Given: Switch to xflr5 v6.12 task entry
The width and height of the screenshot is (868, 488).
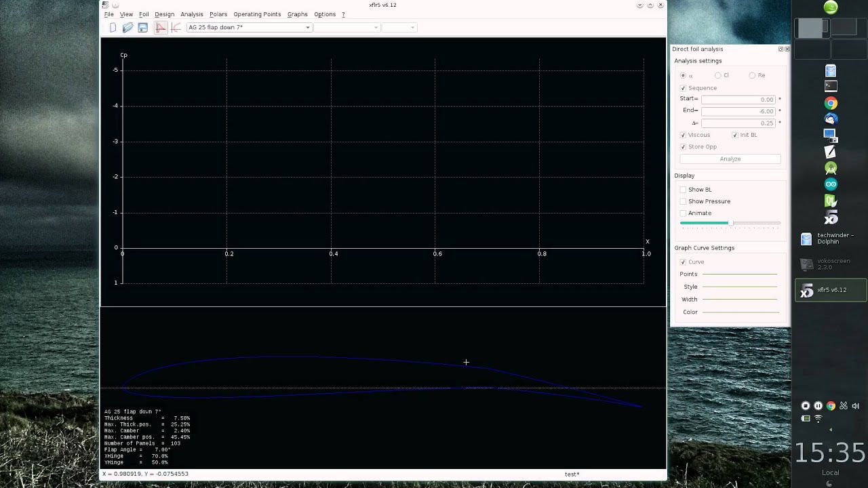Looking at the screenshot, I should click(x=831, y=290).
